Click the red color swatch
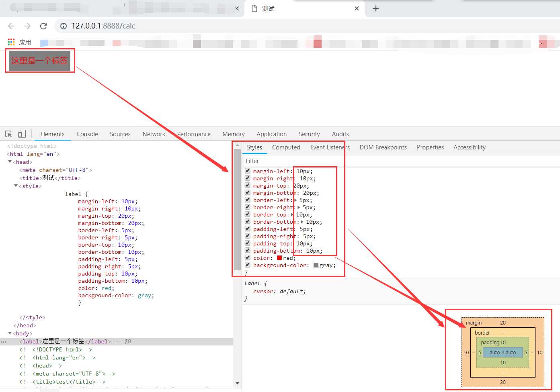The height and width of the screenshot is (392, 560). click(279, 258)
